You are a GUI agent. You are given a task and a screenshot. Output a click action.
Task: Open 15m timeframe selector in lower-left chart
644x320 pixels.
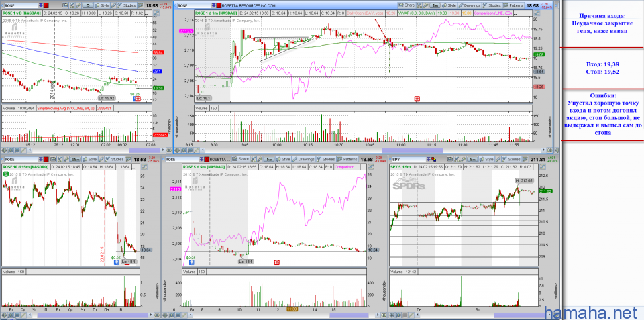click(76, 160)
